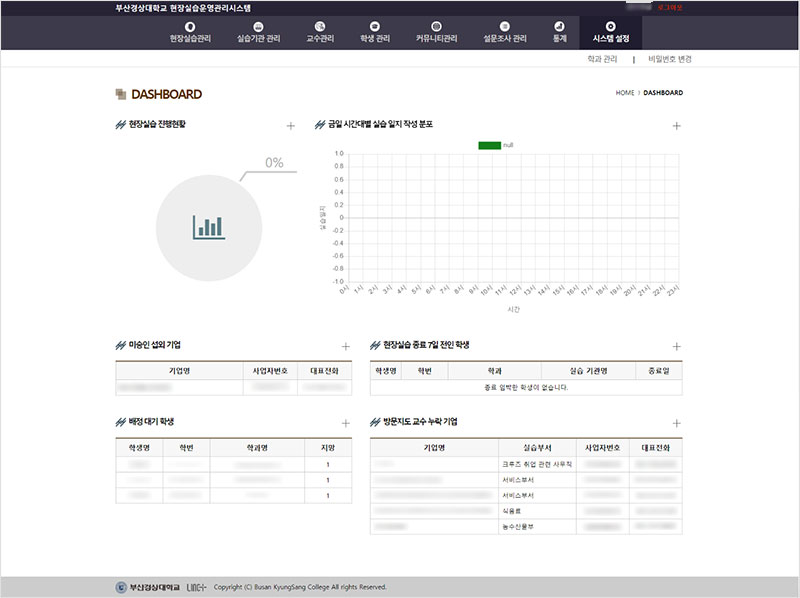Image resolution: width=800 pixels, height=598 pixels.
Task: Click the 0% progress label
Action: tap(274, 163)
